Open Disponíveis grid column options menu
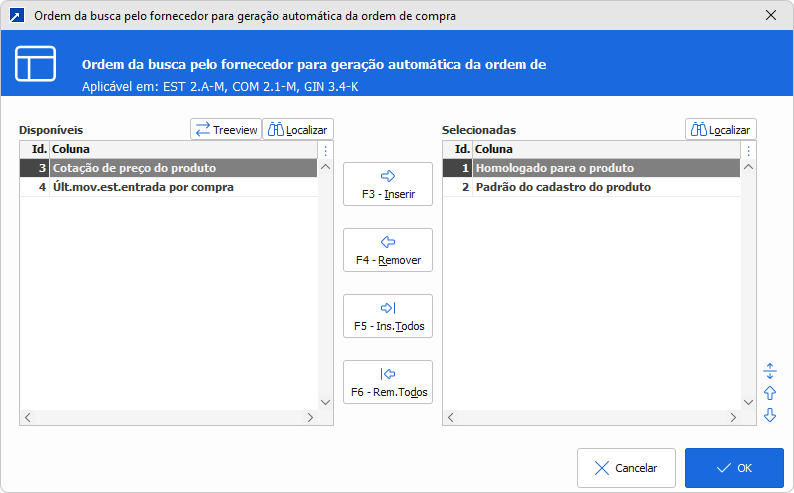 click(325, 150)
